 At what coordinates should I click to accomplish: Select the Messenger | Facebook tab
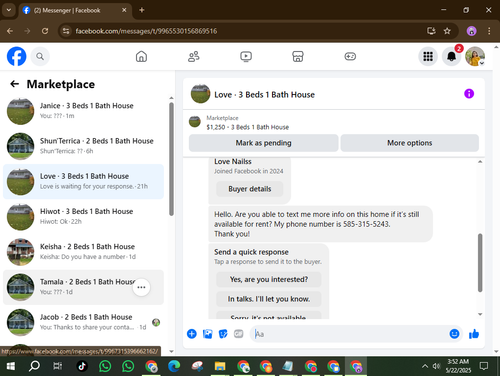point(75,10)
